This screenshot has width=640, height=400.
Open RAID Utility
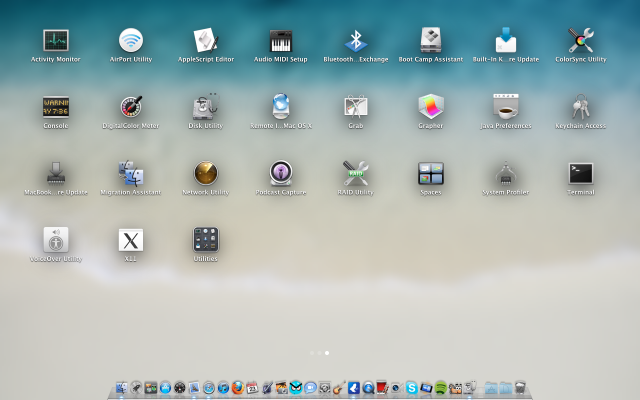356,173
